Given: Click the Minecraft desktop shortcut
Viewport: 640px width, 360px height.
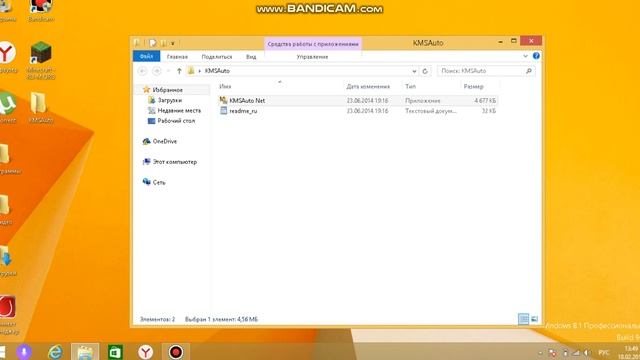Looking at the screenshot, I should click(41, 60).
